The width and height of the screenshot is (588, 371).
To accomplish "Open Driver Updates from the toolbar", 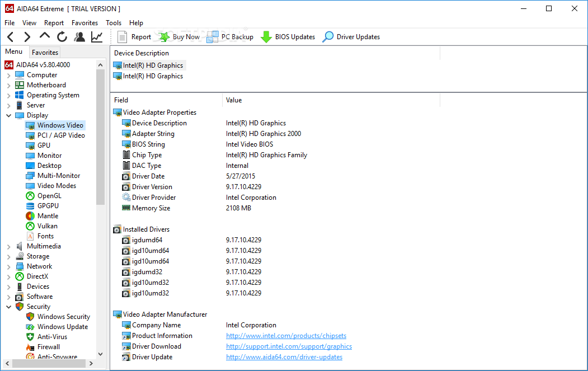I will tap(351, 37).
